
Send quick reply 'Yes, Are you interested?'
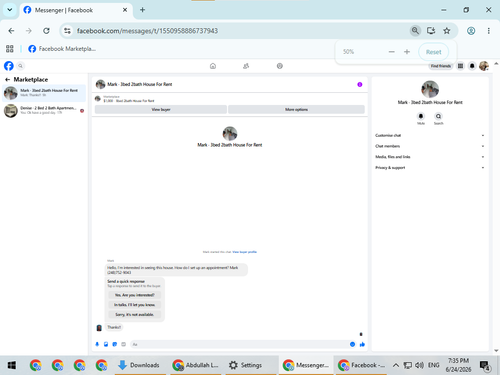click(x=135, y=295)
